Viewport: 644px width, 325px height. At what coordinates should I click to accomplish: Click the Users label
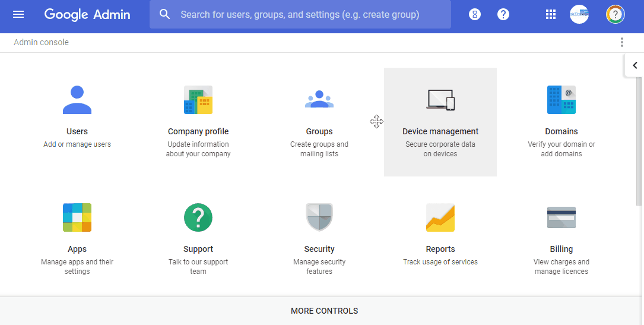77,131
